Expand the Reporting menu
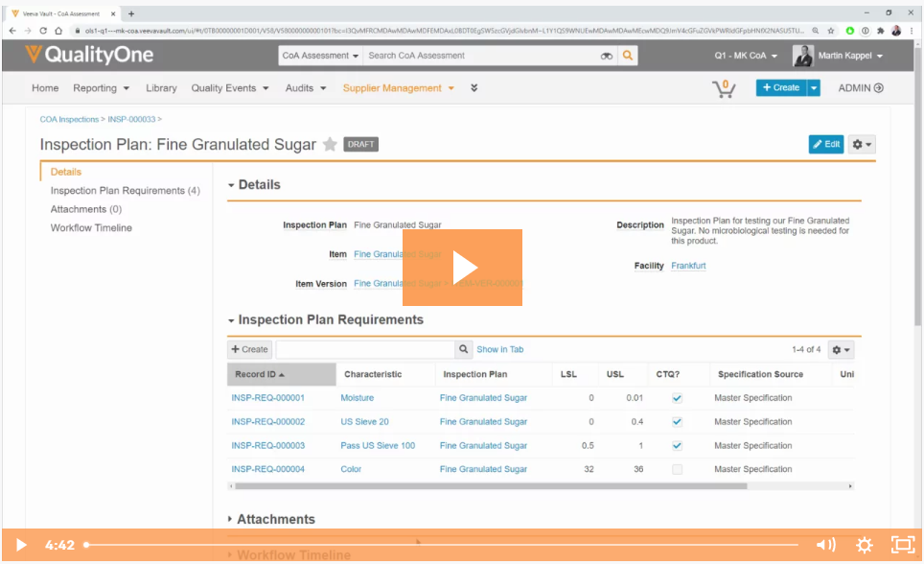The height and width of the screenshot is (564, 924). click(x=101, y=88)
